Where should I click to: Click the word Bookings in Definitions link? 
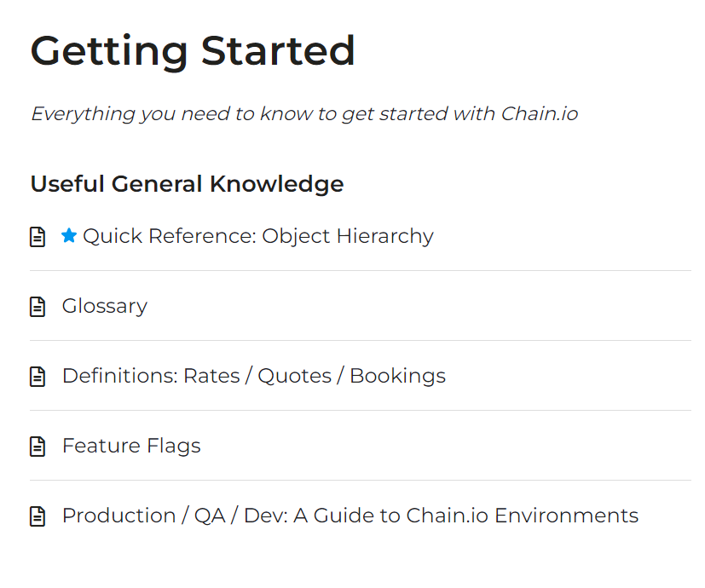point(397,376)
